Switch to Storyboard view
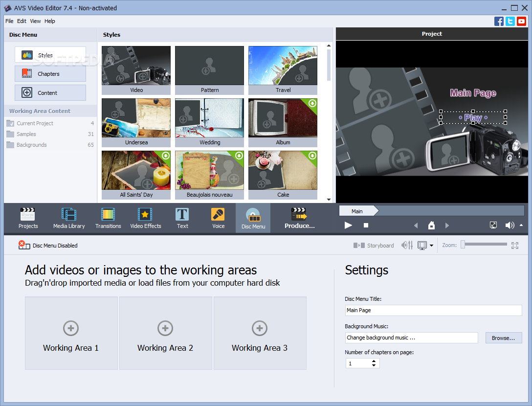 374,246
